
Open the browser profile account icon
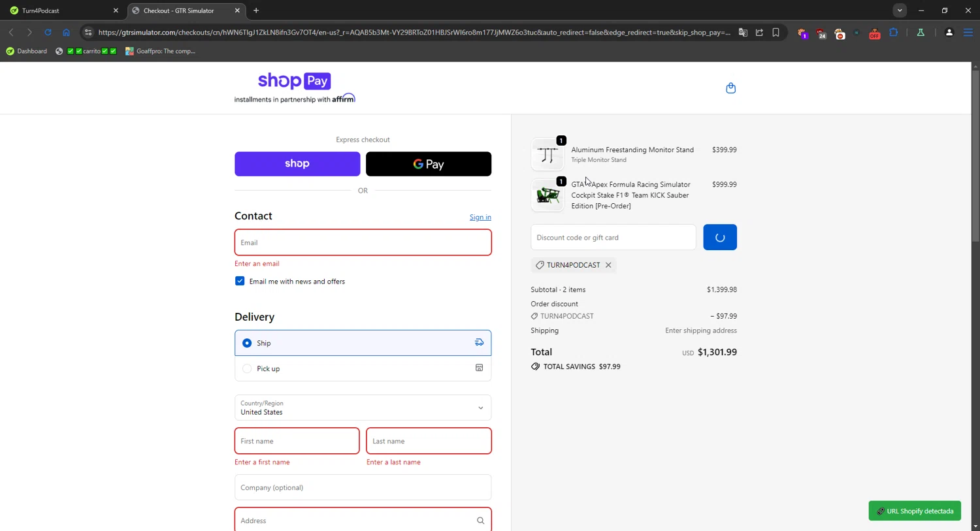[949, 33]
